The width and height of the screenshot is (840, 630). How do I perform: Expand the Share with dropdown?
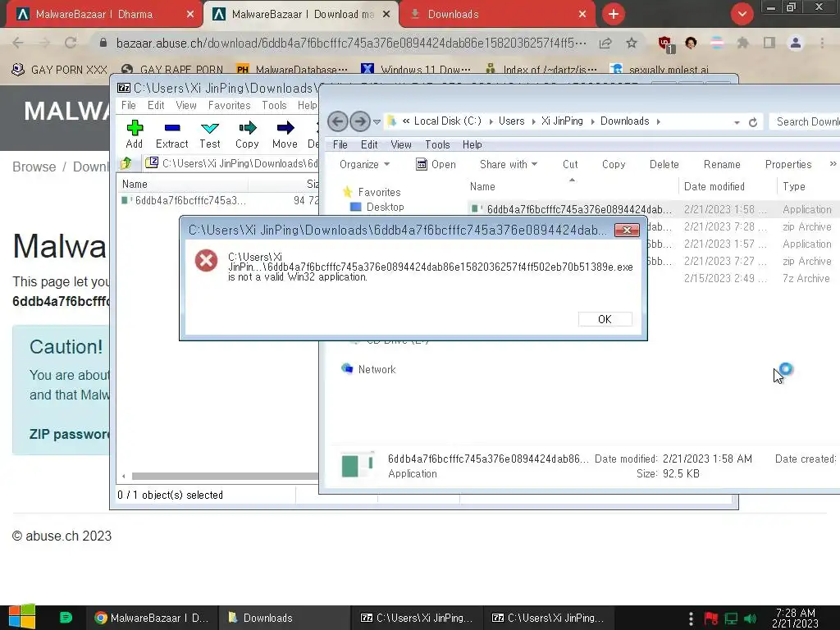[509, 164]
